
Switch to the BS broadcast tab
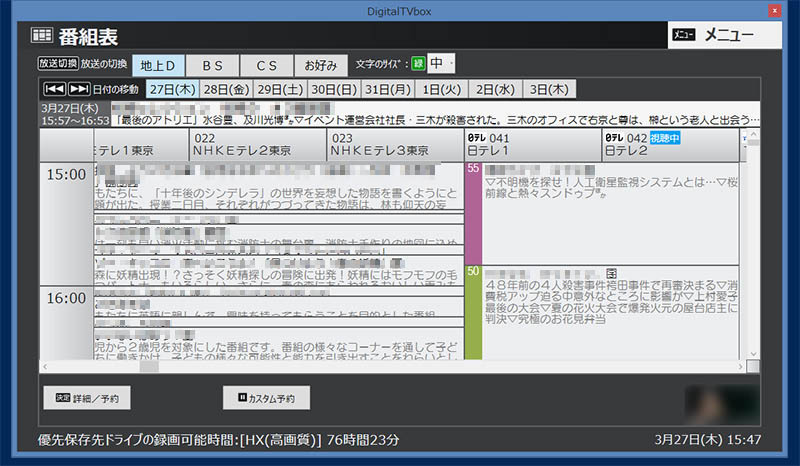click(x=212, y=65)
